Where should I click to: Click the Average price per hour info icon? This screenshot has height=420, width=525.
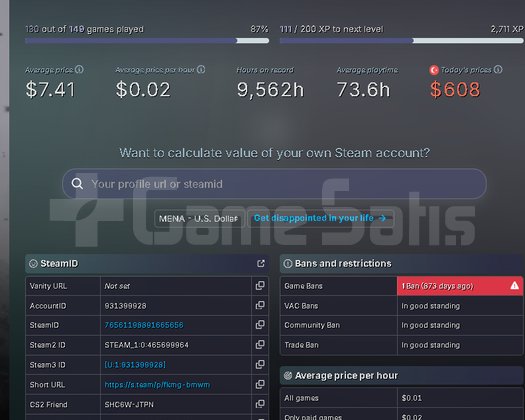201,69
